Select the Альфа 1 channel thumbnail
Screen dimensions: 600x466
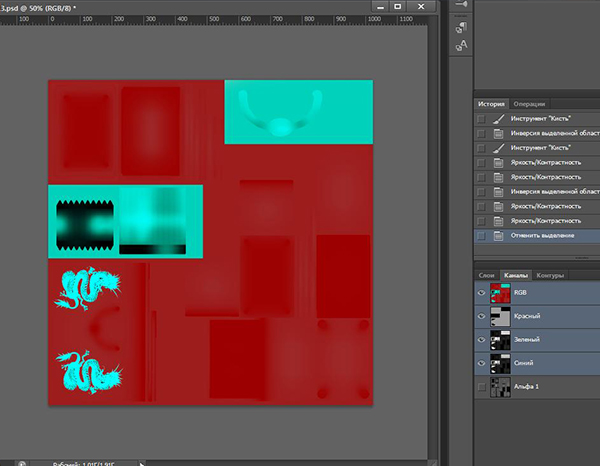pyautogui.click(x=501, y=386)
